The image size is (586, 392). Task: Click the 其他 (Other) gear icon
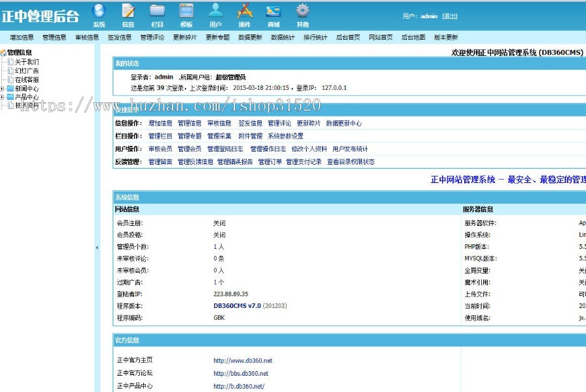302,12
